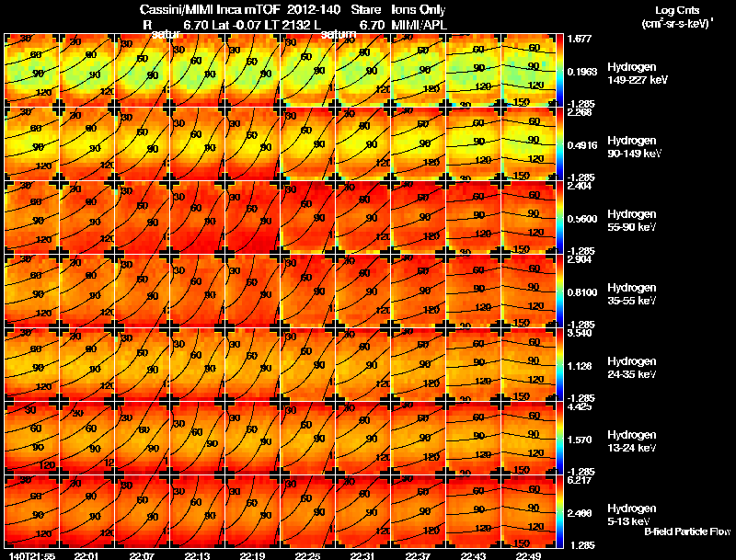
Task: Click the 'Hydrogen 90-149 keV' row label
Action: [x=635, y=147]
